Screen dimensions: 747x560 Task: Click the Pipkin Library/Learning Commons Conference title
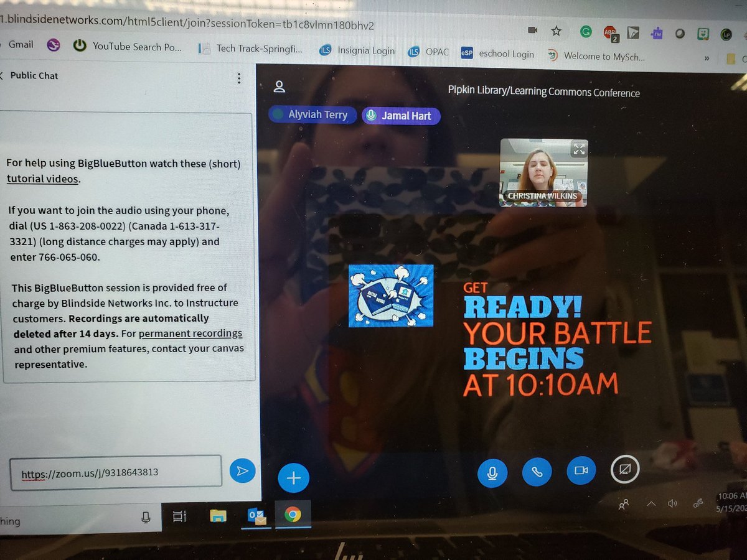click(x=543, y=91)
